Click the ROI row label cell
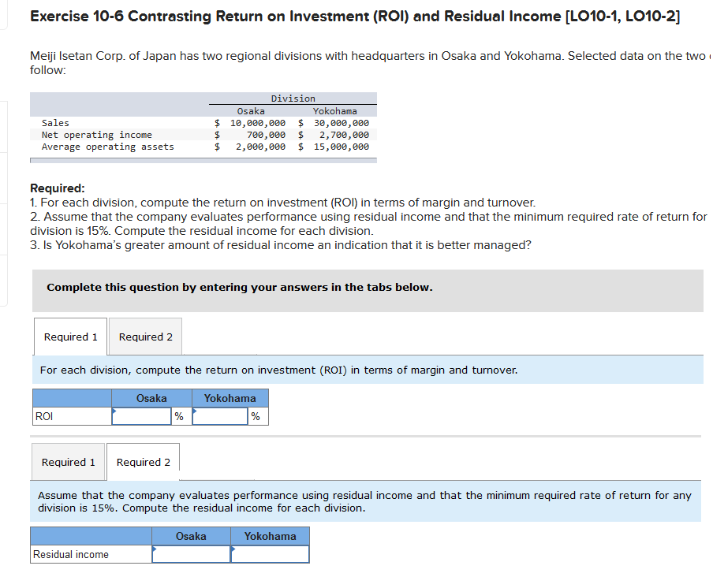 pos(72,416)
